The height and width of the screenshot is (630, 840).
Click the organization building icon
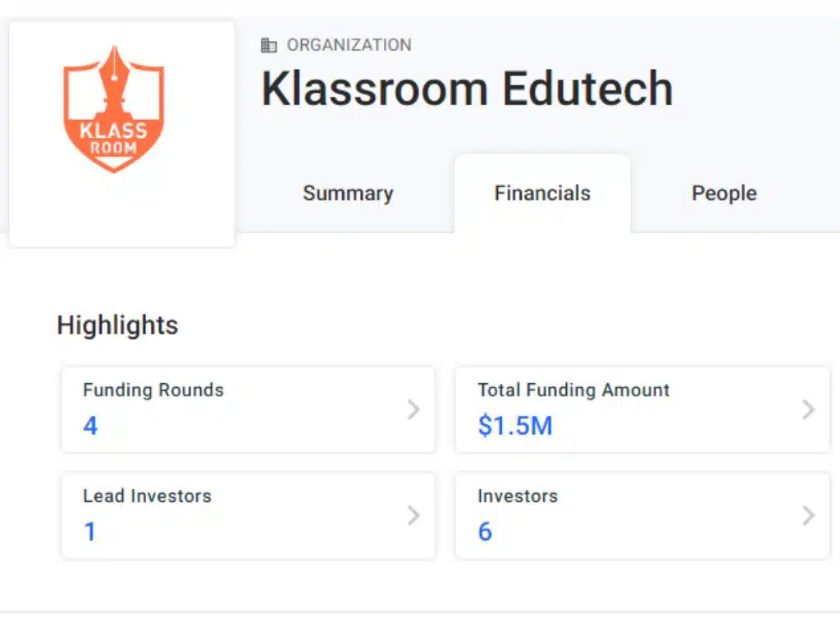point(269,45)
